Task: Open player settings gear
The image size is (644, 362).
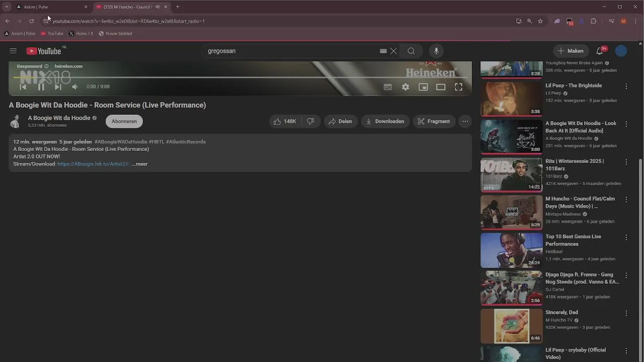Action: point(406,87)
